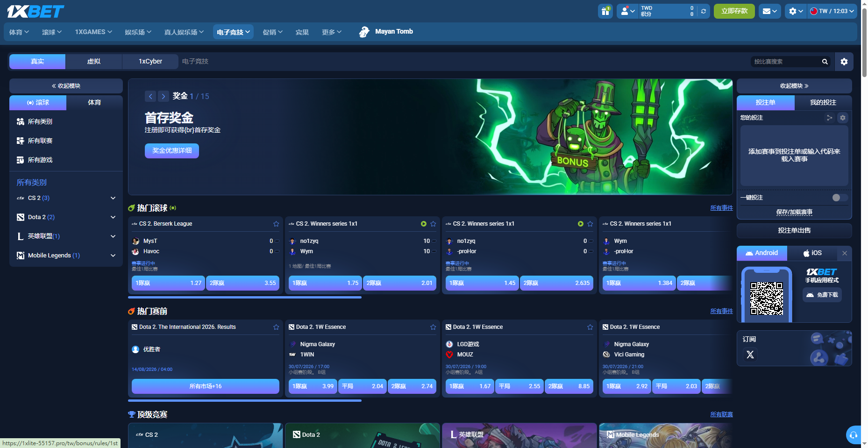This screenshot has width=868, height=448.
Task: Click the 1XBET logo
Action: [x=36, y=11]
